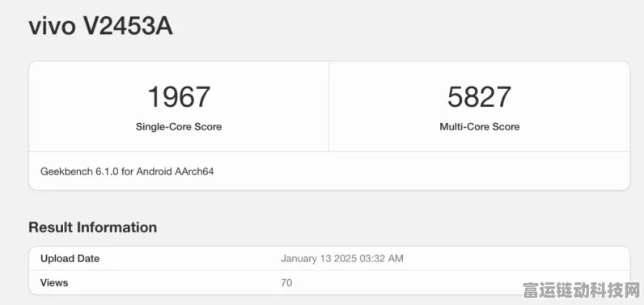Select the 5827 multi-core score number
The image size is (644, 305).
(479, 97)
